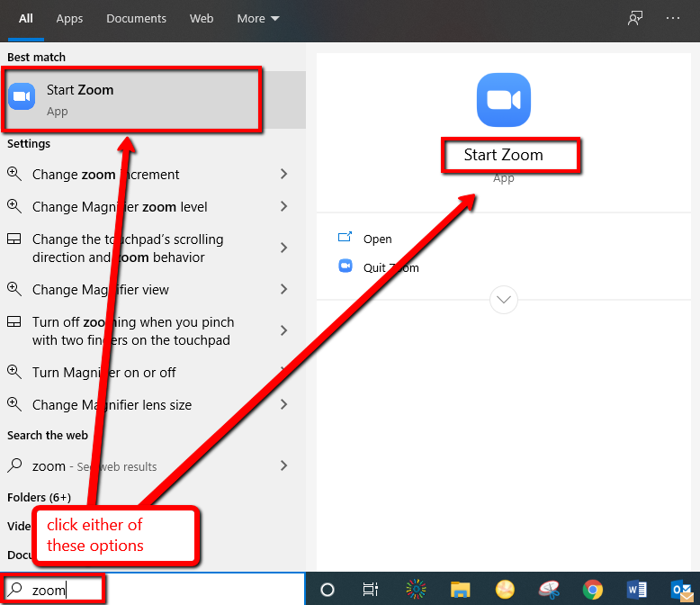Click the feedback icon in search header

click(x=635, y=18)
